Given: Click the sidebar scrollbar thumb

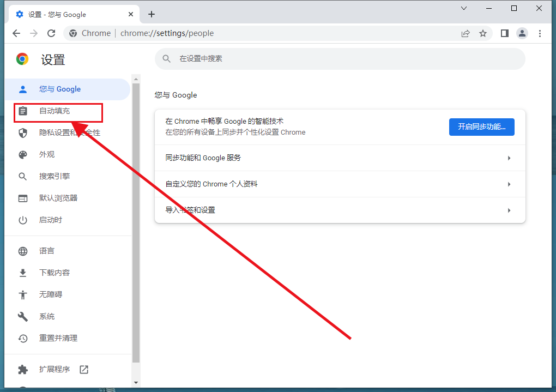Looking at the screenshot, I should coord(136,223).
